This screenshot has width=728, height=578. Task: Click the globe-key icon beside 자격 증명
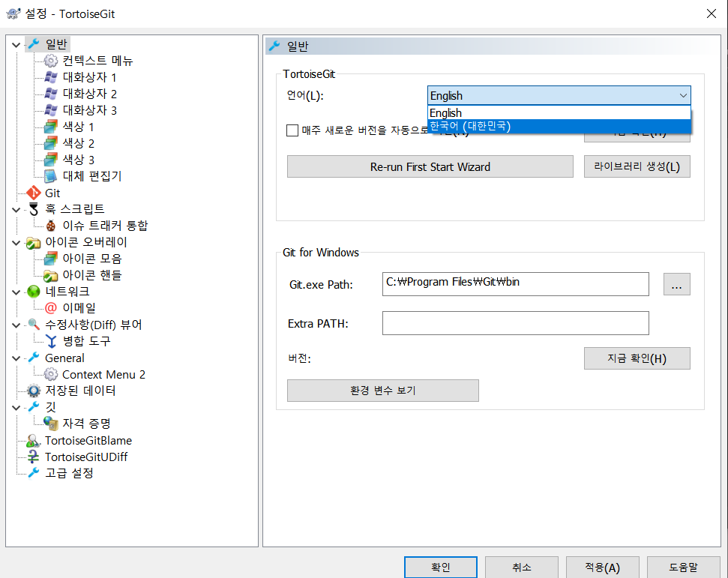51,424
